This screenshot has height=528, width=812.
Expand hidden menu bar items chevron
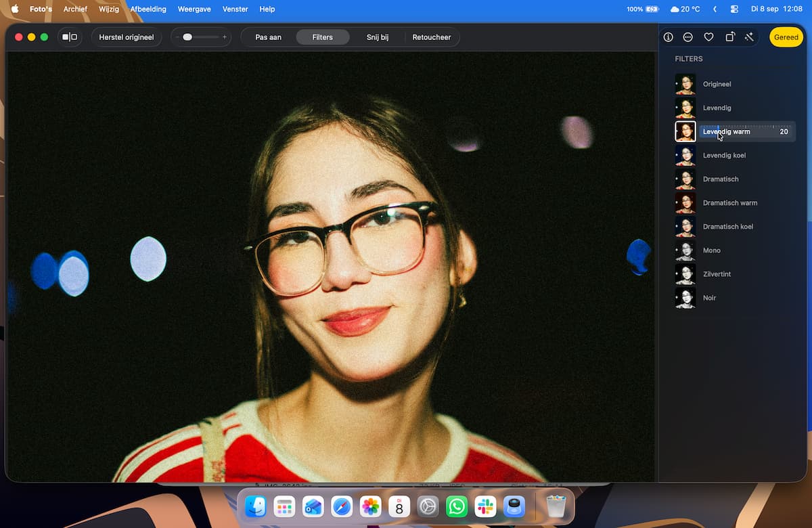tap(715, 9)
